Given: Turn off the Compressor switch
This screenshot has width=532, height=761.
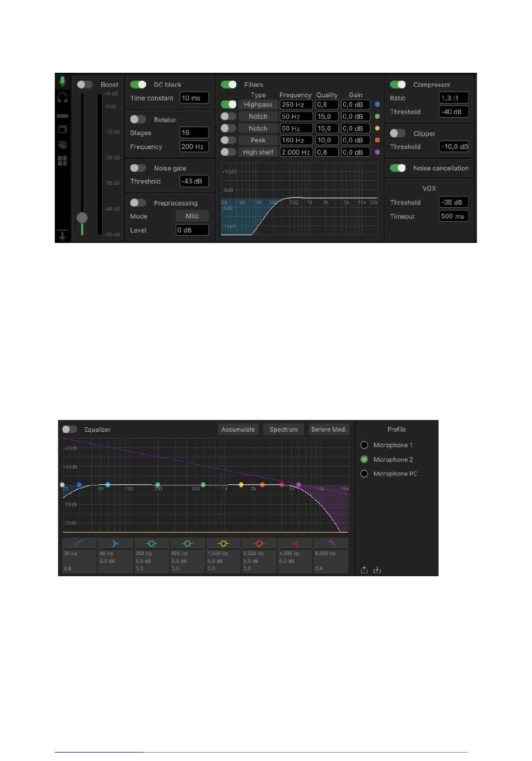Looking at the screenshot, I should click(x=398, y=85).
